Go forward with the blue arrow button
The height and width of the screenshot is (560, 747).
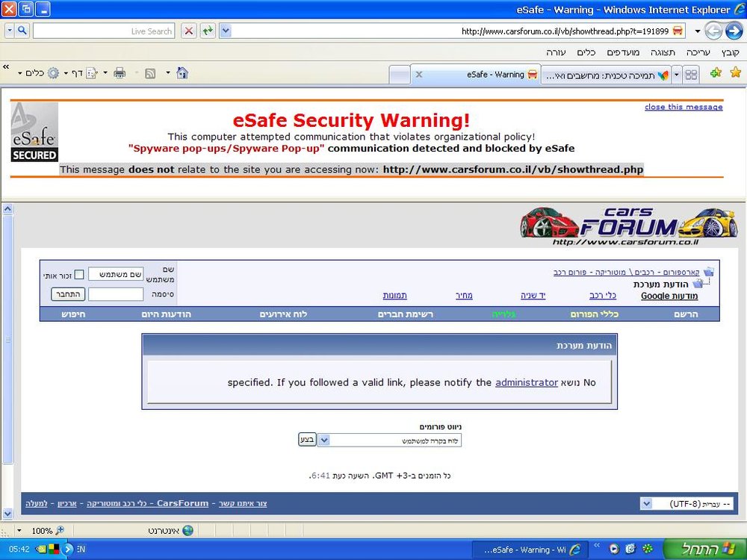(734, 31)
